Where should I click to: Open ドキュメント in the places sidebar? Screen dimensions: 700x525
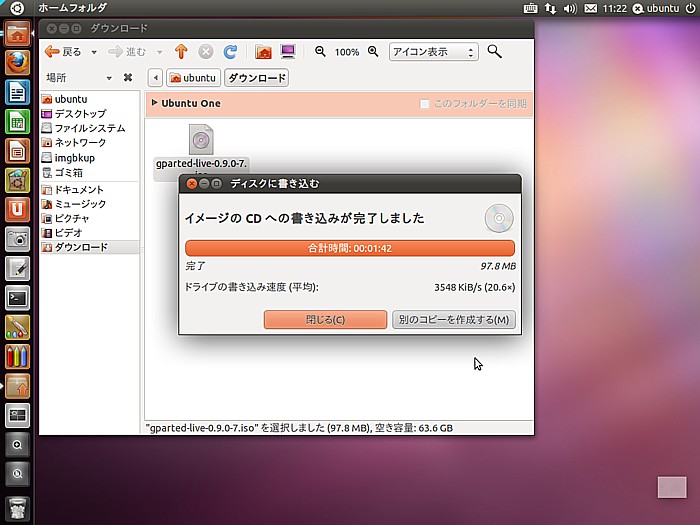point(89,190)
